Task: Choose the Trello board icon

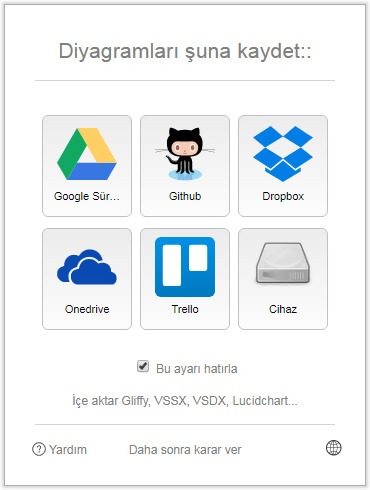Action: click(x=185, y=267)
